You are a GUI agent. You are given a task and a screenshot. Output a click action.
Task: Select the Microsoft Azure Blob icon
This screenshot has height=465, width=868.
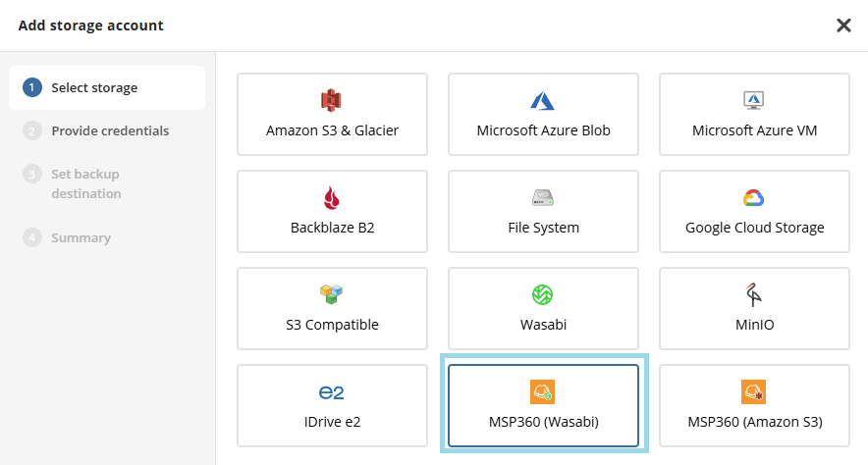[x=543, y=100]
